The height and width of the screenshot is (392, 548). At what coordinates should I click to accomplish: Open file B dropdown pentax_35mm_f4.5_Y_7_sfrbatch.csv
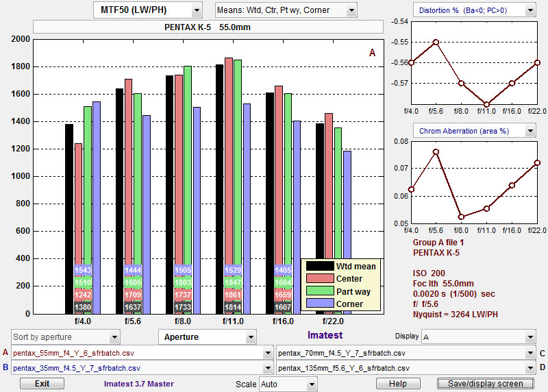click(x=142, y=368)
